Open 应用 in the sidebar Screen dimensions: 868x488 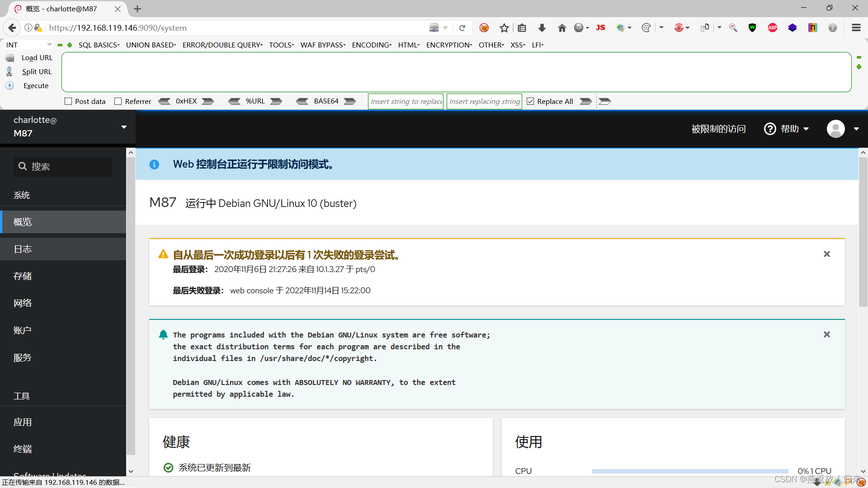pos(63,422)
